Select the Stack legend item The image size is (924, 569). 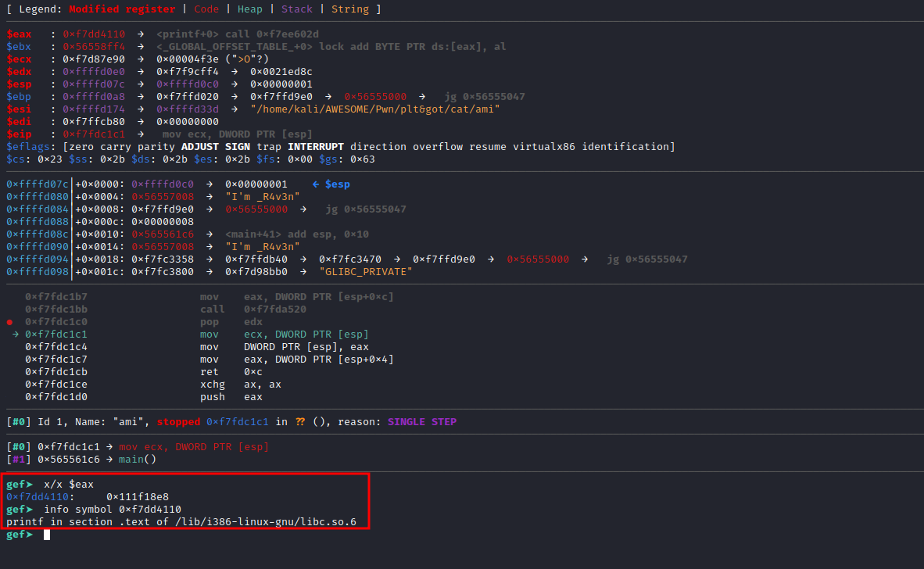pos(296,9)
